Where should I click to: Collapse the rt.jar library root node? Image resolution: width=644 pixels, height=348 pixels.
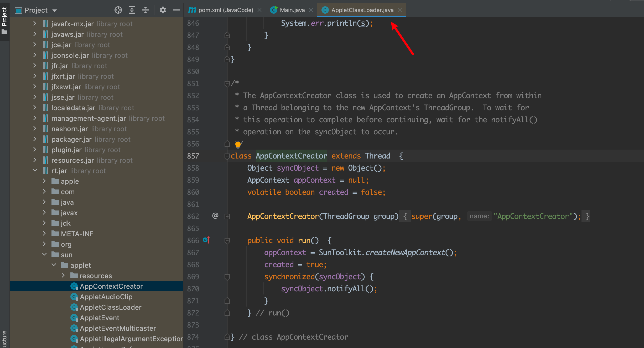(35, 171)
